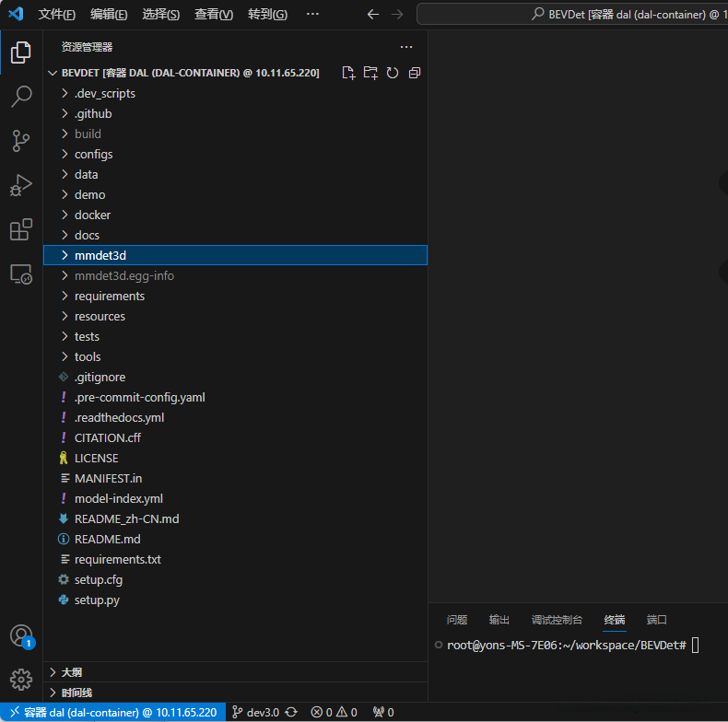Open the CITATION.cff file

click(235, 437)
